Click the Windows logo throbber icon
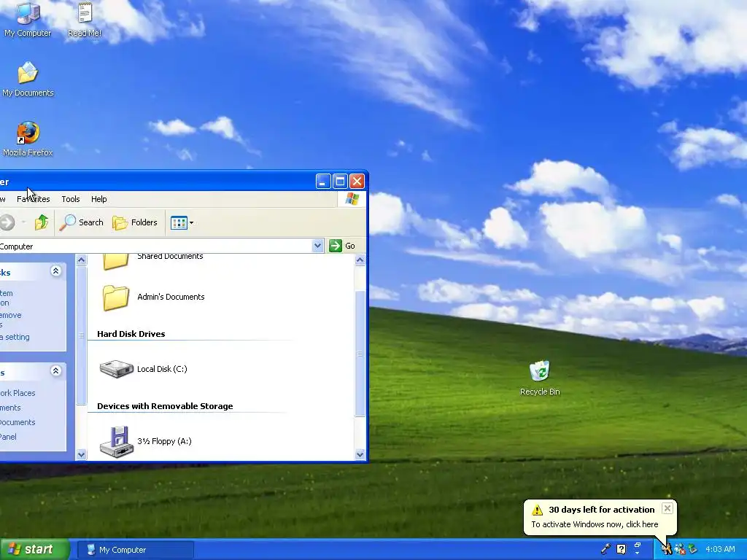 [352, 199]
